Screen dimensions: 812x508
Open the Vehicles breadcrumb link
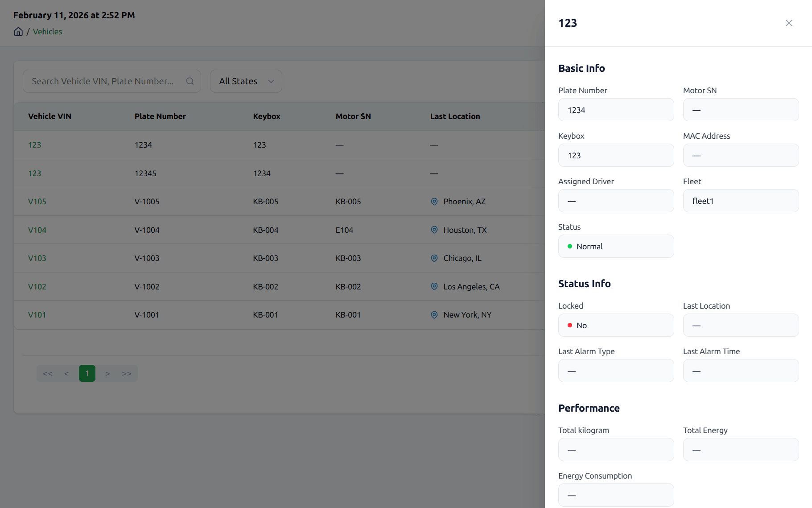coord(47,32)
